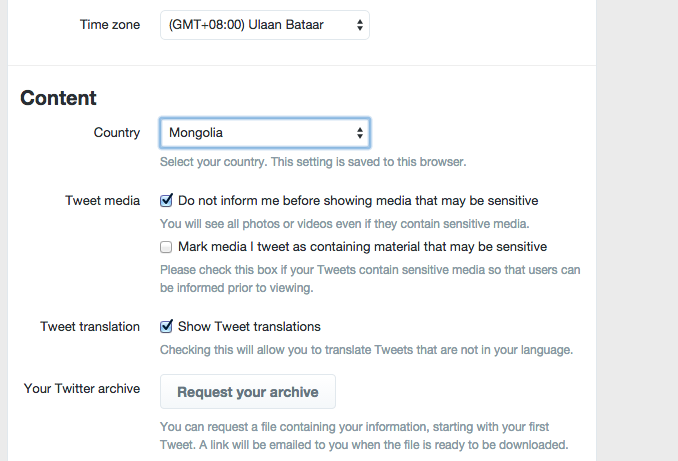The width and height of the screenshot is (678, 461).
Task: Open the Country dropdown showing Mongolia
Action: pyautogui.click(x=265, y=133)
